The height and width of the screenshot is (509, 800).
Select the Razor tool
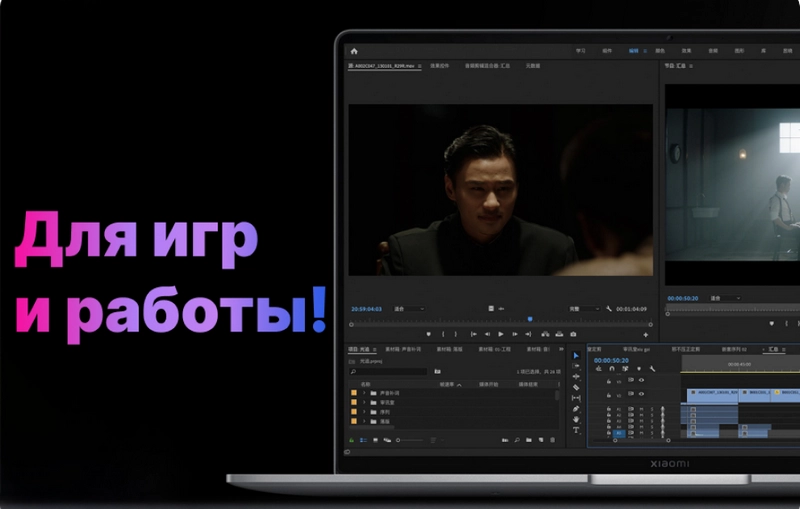coord(576,387)
